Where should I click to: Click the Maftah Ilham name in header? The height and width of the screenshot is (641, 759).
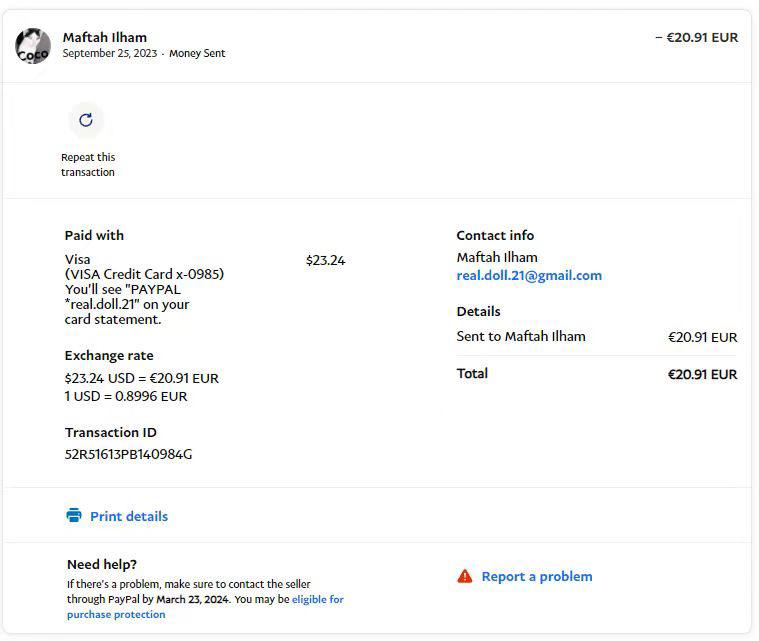tap(104, 37)
